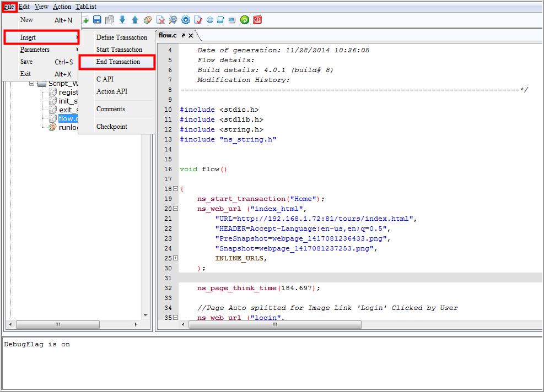Image resolution: width=544 pixels, height=392 pixels.
Task: Open the File menu
Action: tap(9, 7)
